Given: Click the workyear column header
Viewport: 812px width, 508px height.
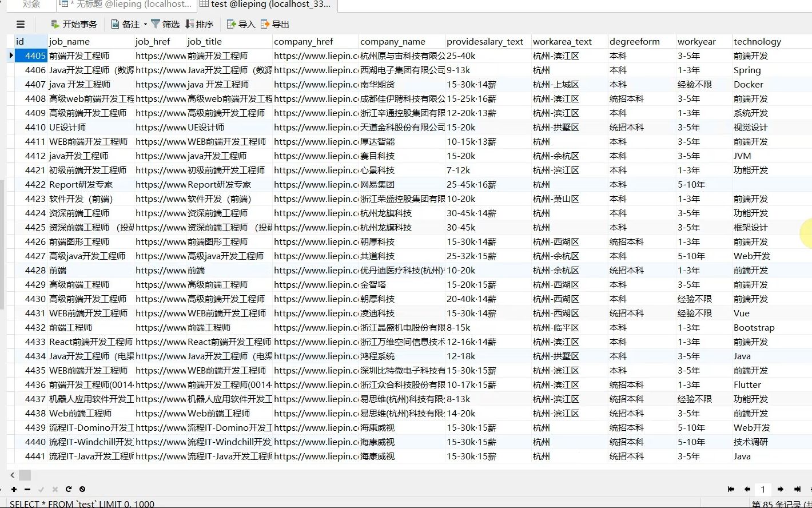Looking at the screenshot, I should (704, 41).
